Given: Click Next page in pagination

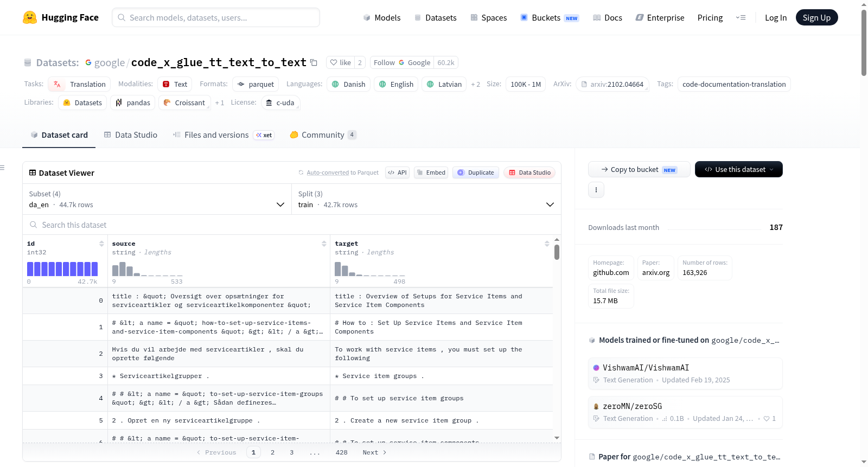Looking at the screenshot, I should pos(374,452).
